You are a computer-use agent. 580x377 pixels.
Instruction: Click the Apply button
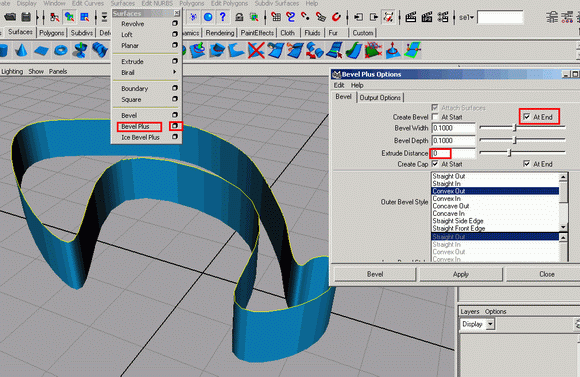[461, 274]
